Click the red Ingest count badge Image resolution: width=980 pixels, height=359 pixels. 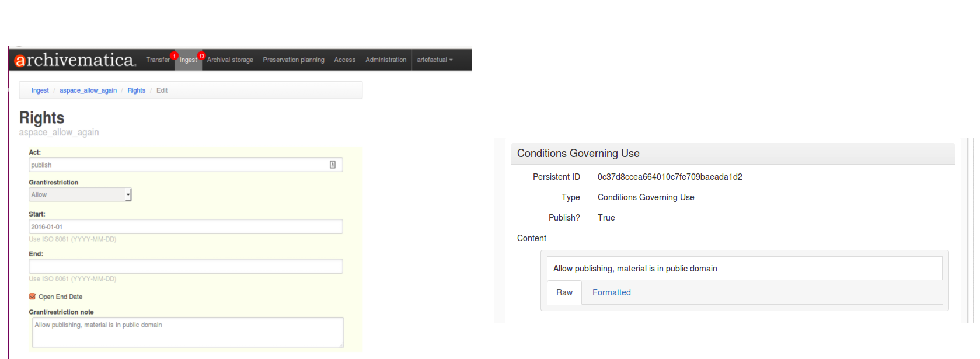point(201,56)
